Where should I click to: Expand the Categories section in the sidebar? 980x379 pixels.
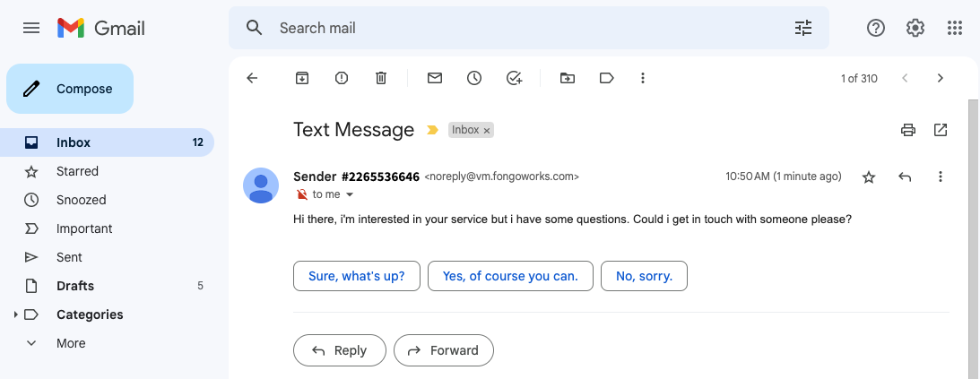click(x=15, y=314)
